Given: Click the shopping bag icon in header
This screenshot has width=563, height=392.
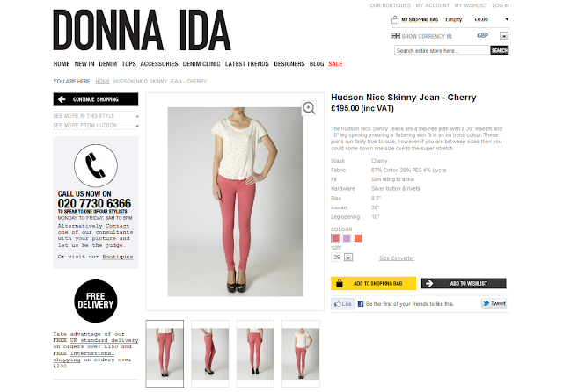Looking at the screenshot, I should (395, 19).
